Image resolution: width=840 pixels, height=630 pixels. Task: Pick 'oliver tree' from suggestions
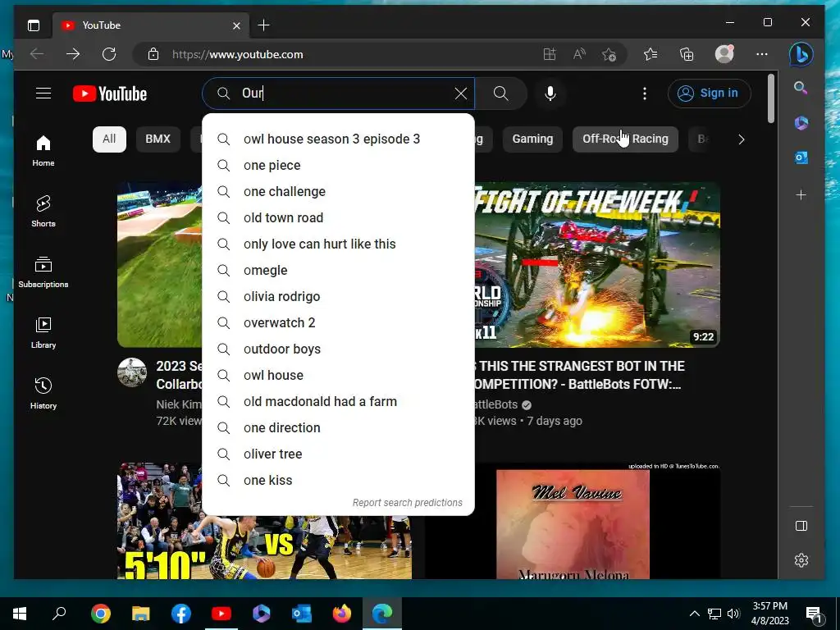tap(339, 454)
